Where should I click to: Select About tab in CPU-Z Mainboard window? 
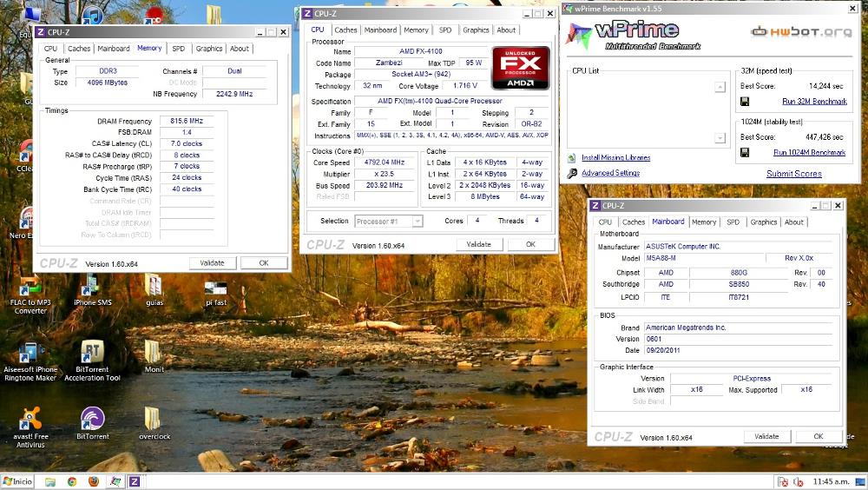pos(794,222)
